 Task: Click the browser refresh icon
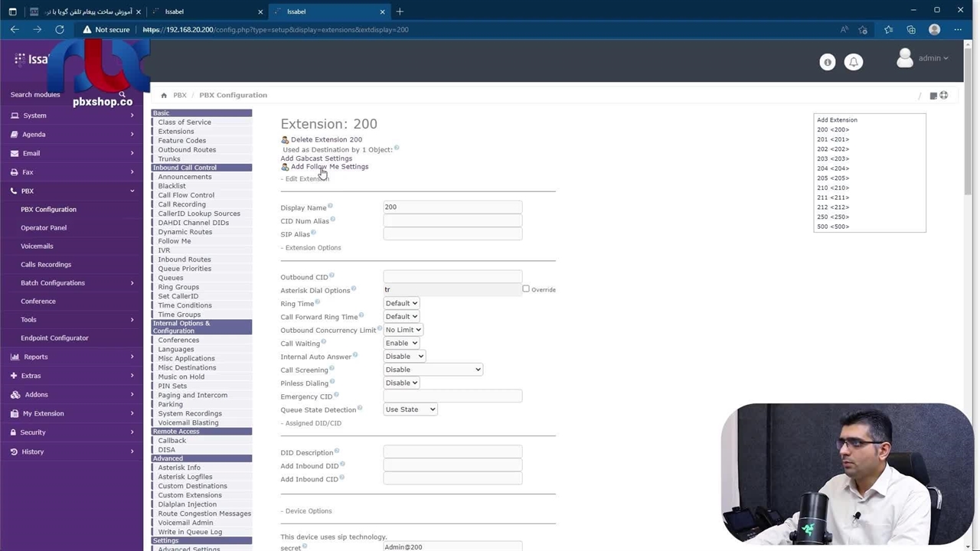pos(60,30)
